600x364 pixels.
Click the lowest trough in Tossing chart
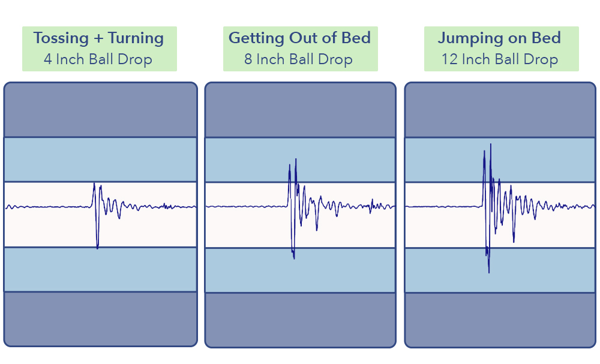click(x=98, y=248)
